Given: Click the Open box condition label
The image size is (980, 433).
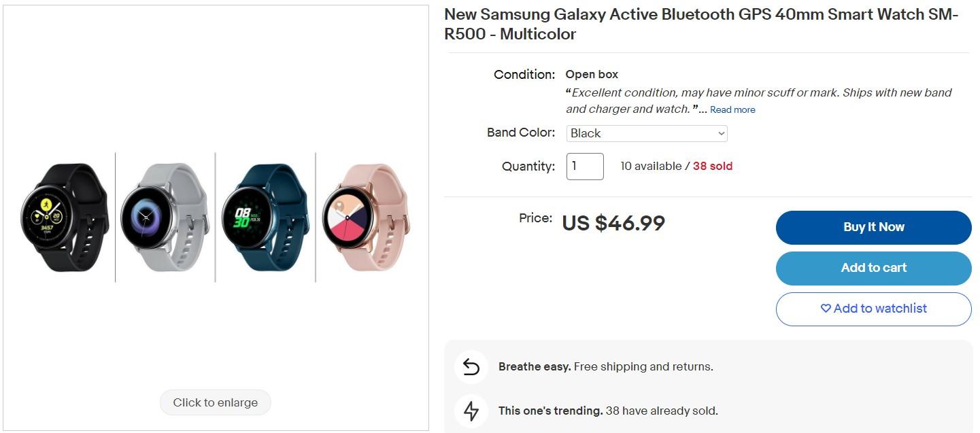Looking at the screenshot, I should (592, 75).
